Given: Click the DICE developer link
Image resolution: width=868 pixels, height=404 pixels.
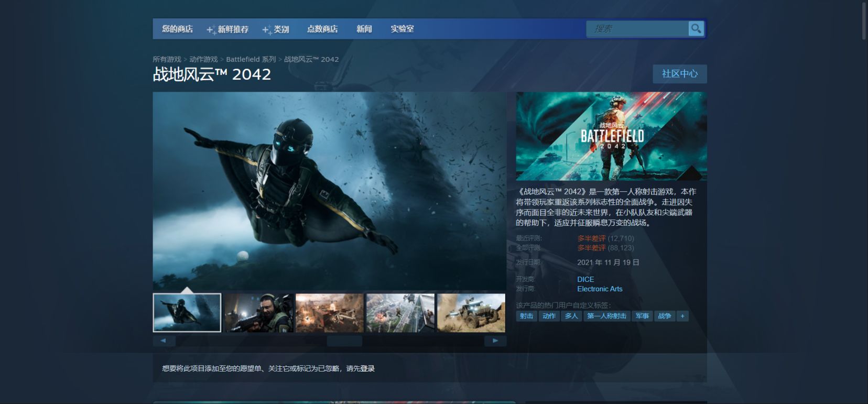Looking at the screenshot, I should (x=585, y=279).
